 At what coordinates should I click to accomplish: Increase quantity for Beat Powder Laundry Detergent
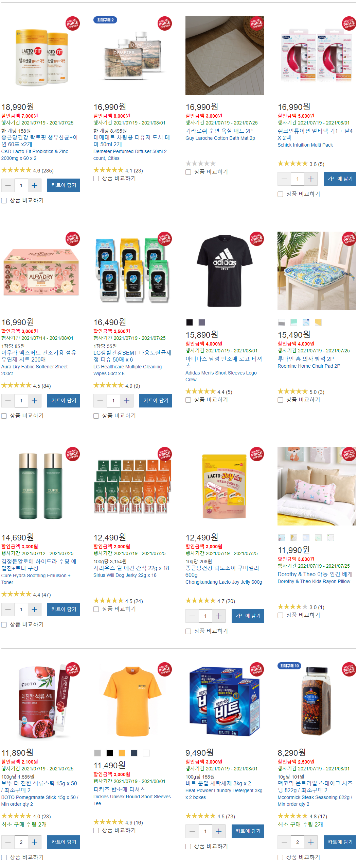(219, 831)
